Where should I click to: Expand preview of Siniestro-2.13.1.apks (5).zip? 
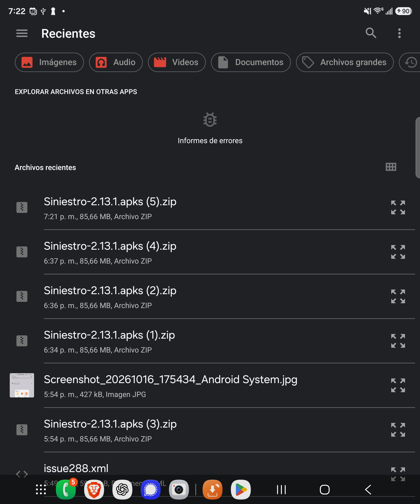398,207
